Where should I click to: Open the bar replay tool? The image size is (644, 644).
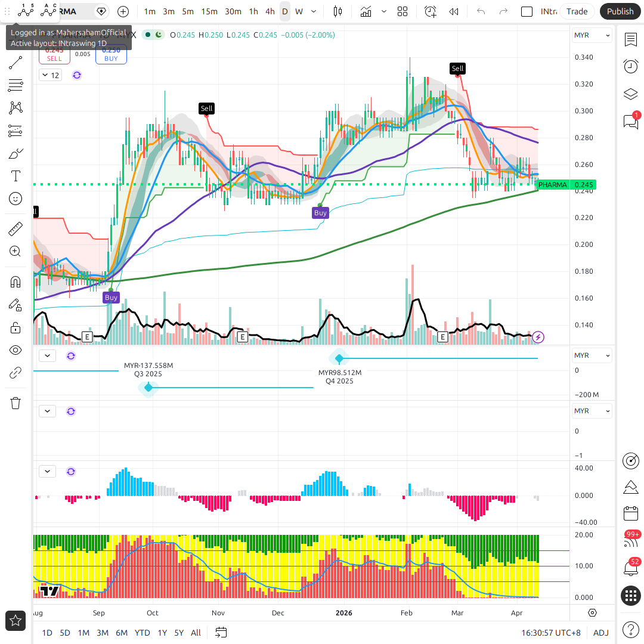[454, 11]
